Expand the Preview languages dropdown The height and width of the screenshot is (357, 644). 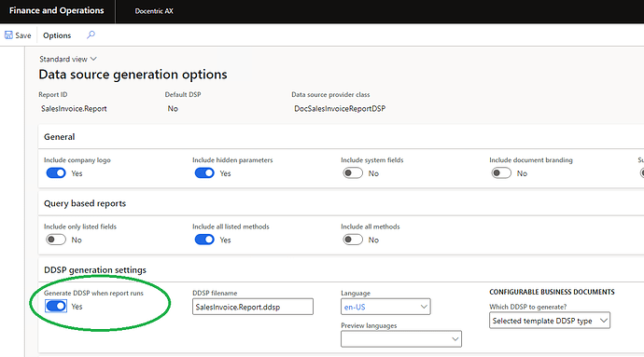[401, 339]
